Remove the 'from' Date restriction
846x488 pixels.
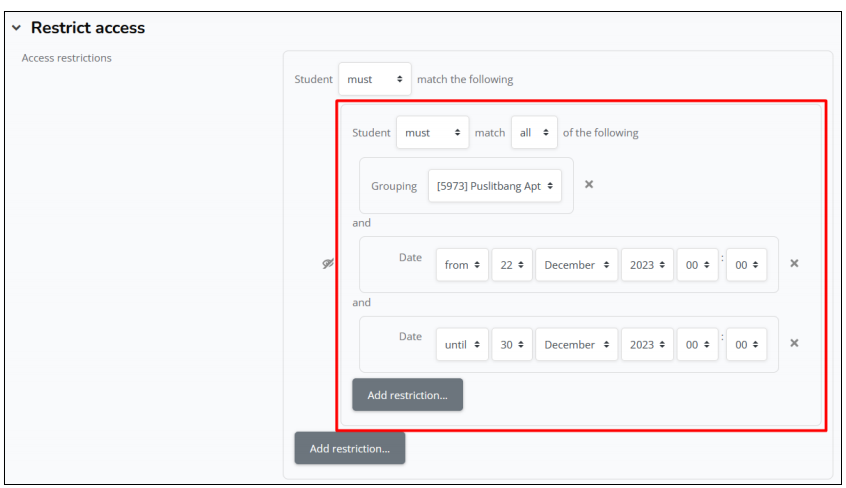click(794, 264)
